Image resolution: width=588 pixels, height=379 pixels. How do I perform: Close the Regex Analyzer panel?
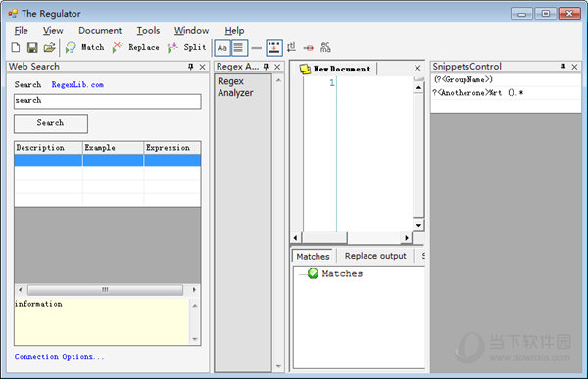tap(277, 67)
